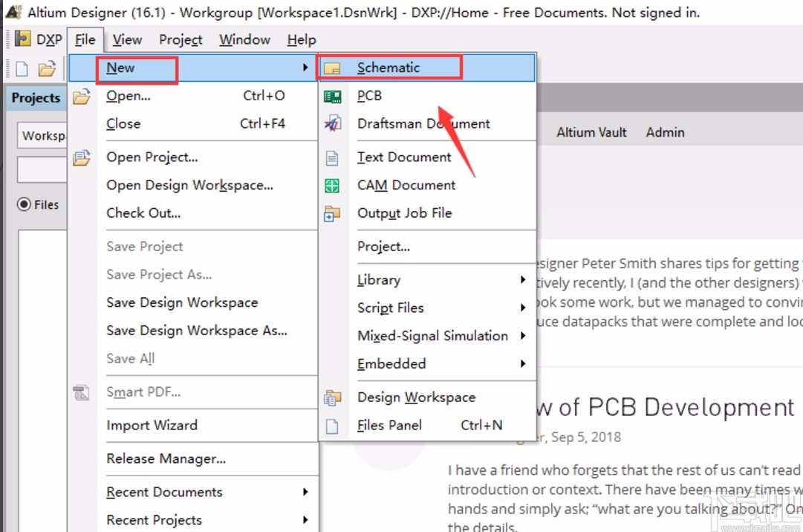Viewport: 803px width, 532px height.
Task: Click the open folder toolbar icon
Action: click(x=47, y=68)
